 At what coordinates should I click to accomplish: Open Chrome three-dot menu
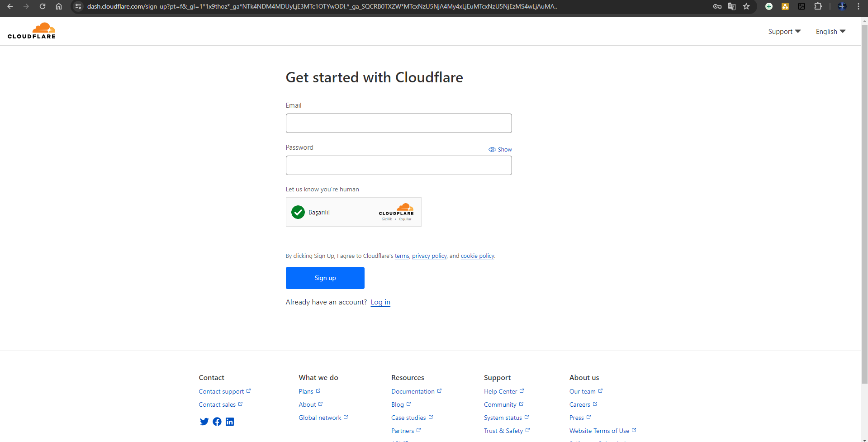point(859,6)
